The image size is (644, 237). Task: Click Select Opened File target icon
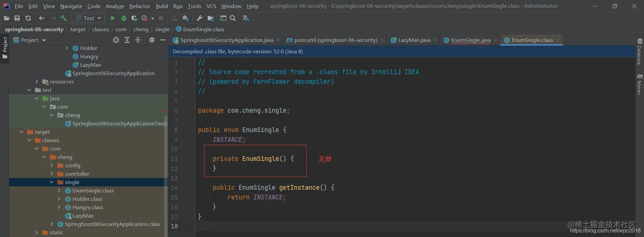pyautogui.click(x=116, y=40)
